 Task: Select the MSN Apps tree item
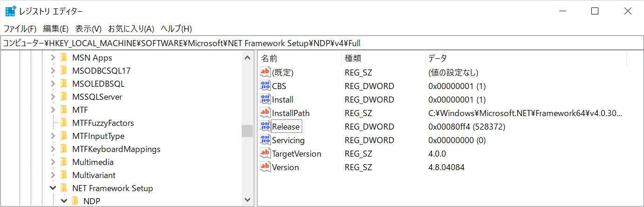(x=92, y=58)
